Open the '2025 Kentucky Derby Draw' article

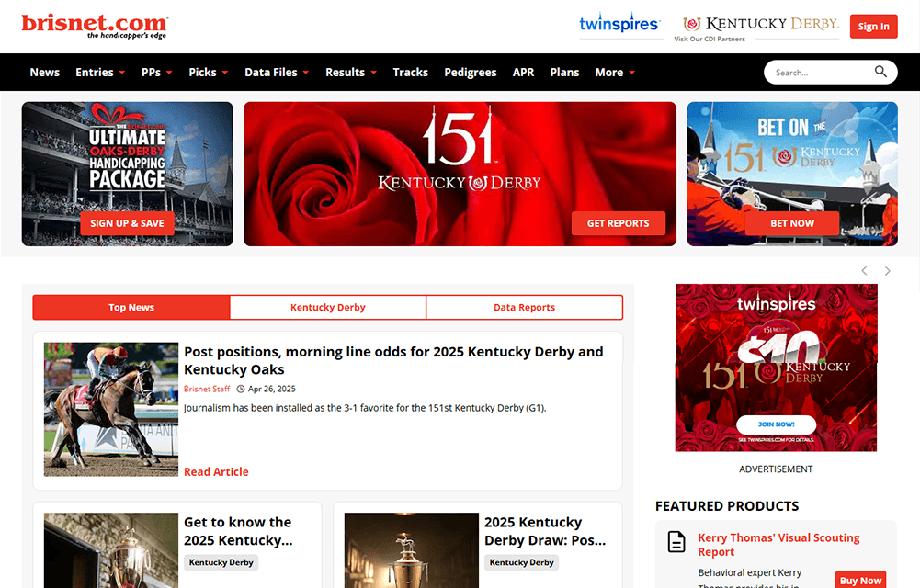click(x=545, y=530)
